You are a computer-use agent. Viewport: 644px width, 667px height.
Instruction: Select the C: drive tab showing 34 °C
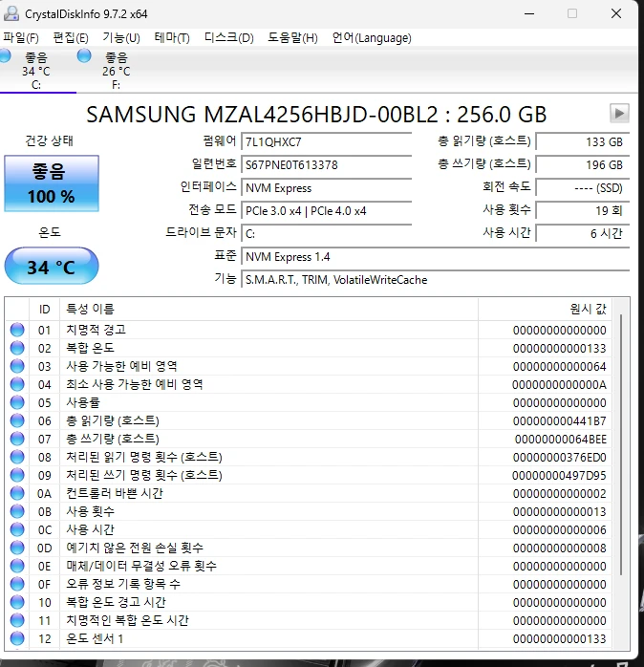point(36,71)
